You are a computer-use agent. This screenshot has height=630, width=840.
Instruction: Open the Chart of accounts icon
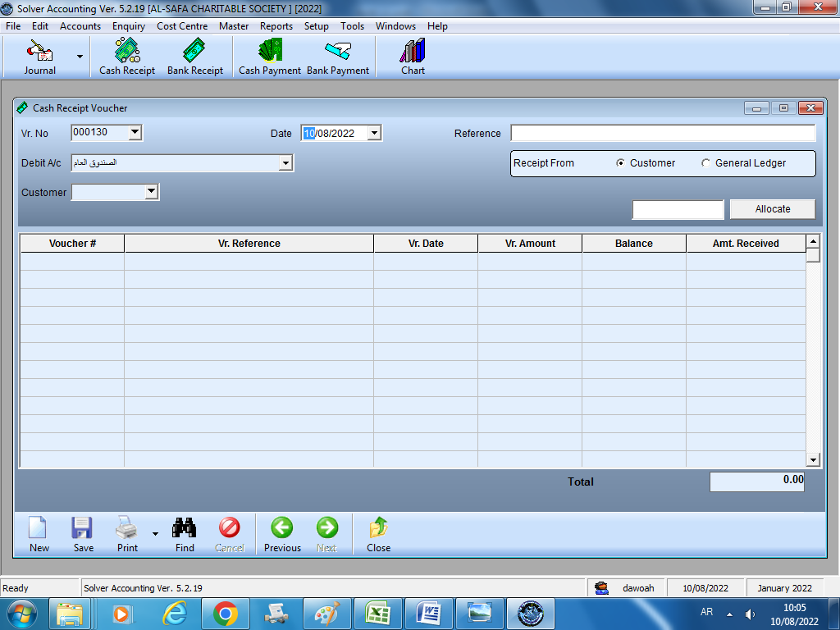[413, 57]
